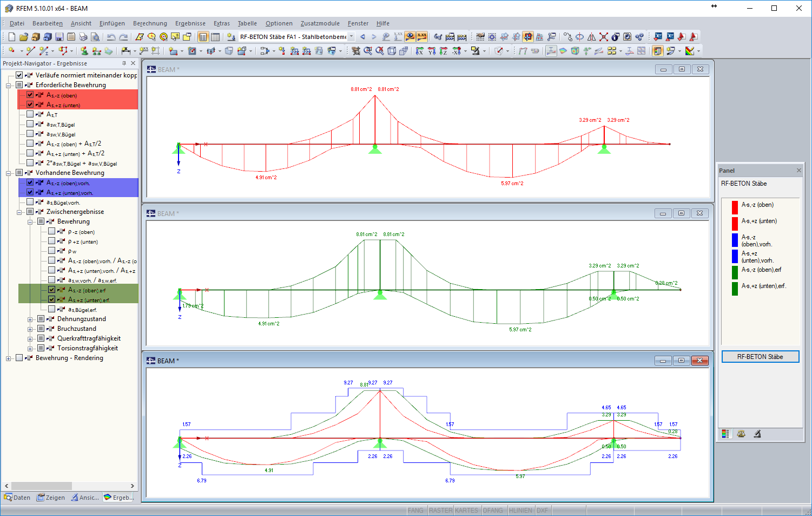Uncheck As,-z (oben),vorh. checkbox
This screenshot has width=812, height=516.
point(30,182)
